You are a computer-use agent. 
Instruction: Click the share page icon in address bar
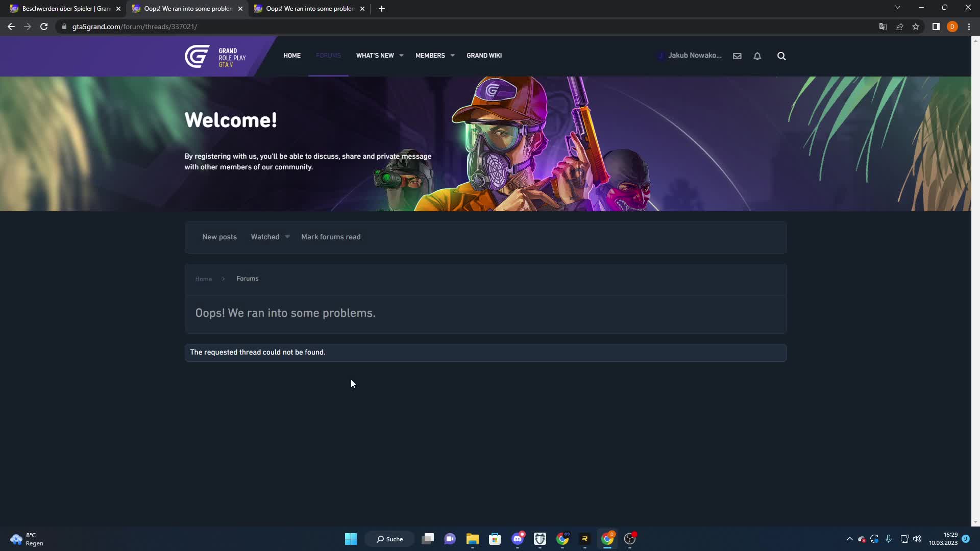click(x=899, y=27)
